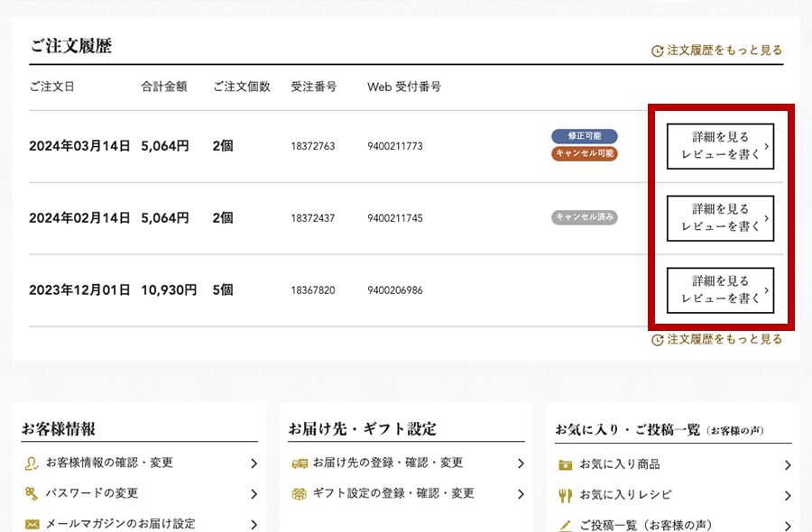Screen dimensions: 812x532
Task: Click the gray キャンセル済み badge
Action: coord(585,217)
